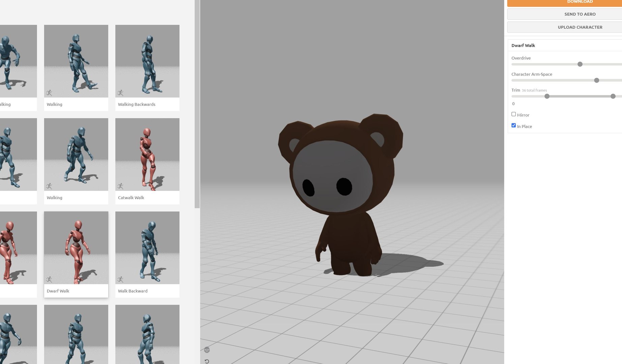Click the Overdrive slider handle

(x=580, y=64)
